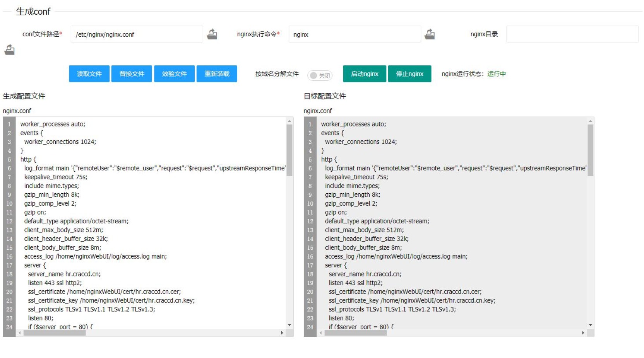
Task: Click scroll-down arrow in the 目标配置文件 editor
Action: pyautogui.click(x=590, y=325)
